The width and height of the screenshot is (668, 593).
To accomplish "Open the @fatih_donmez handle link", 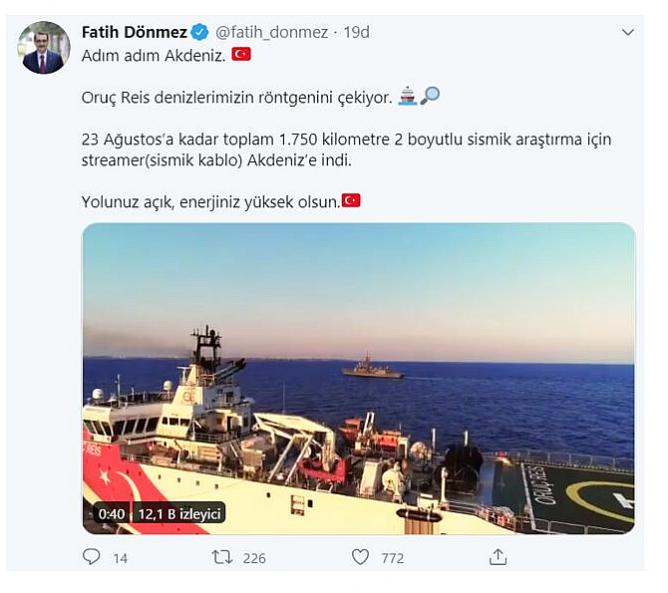I will click(x=271, y=33).
